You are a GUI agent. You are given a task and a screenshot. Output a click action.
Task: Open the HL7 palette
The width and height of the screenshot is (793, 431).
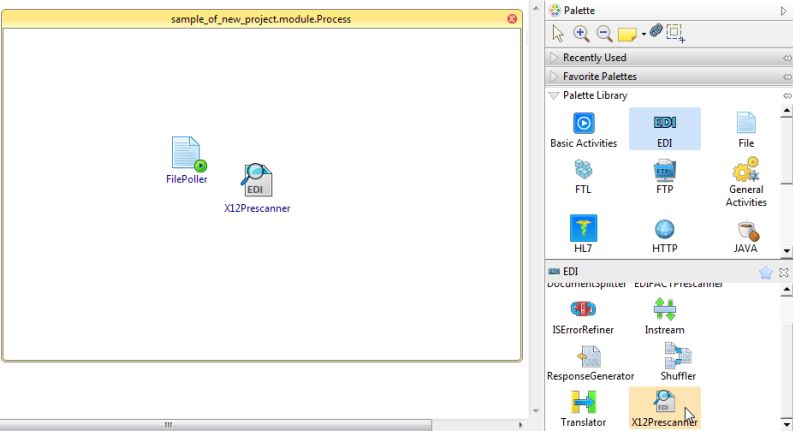click(x=583, y=234)
